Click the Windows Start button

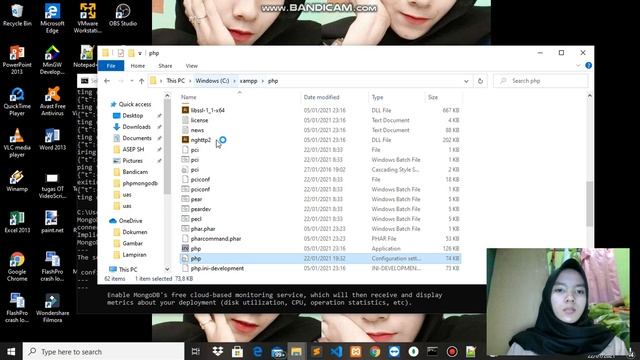(11, 351)
